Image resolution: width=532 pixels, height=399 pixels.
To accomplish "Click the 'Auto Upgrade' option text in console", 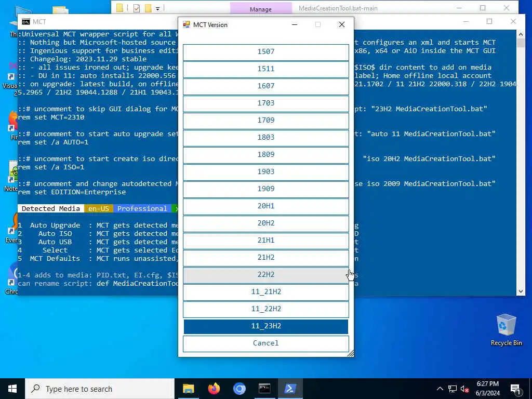I will (x=55, y=225).
